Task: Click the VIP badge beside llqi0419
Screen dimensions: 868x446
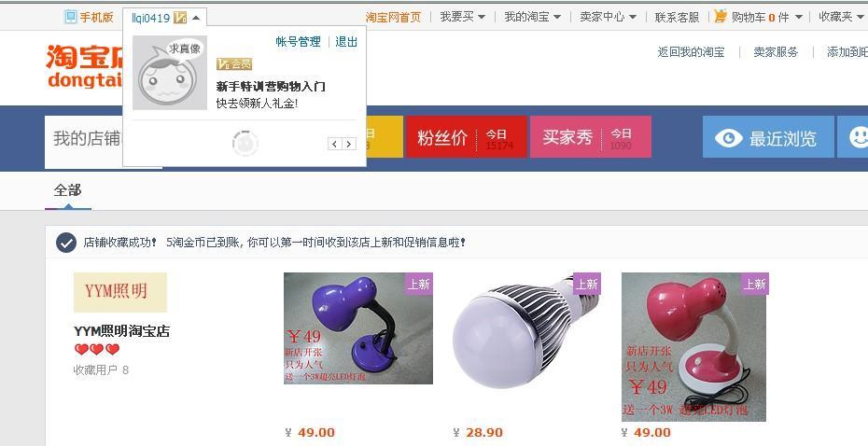Action: tap(180, 18)
